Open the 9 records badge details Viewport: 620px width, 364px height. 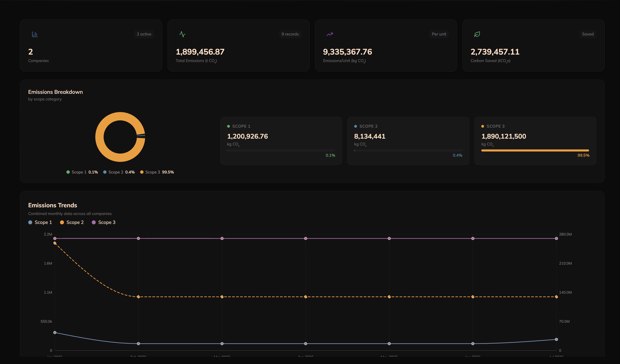click(290, 34)
